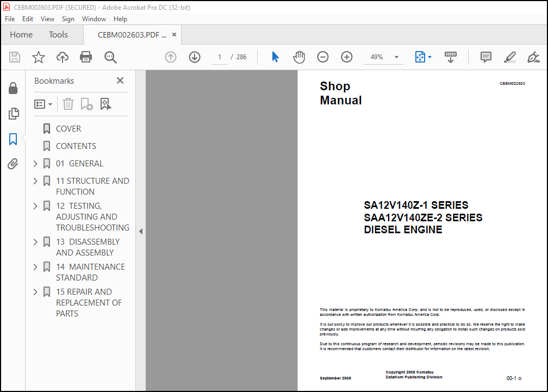Toggle the Bookmarks panel icon
Viewport: 548px width, 392px height.
13,139
